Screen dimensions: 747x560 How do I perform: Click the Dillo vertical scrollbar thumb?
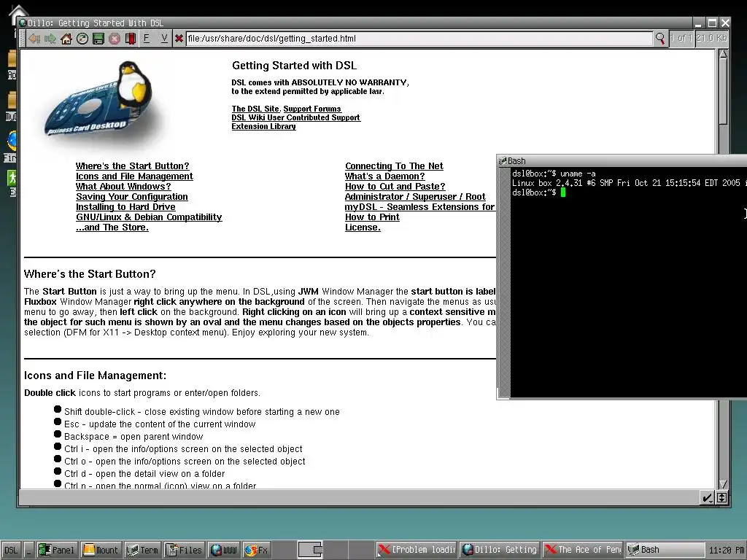723,92
